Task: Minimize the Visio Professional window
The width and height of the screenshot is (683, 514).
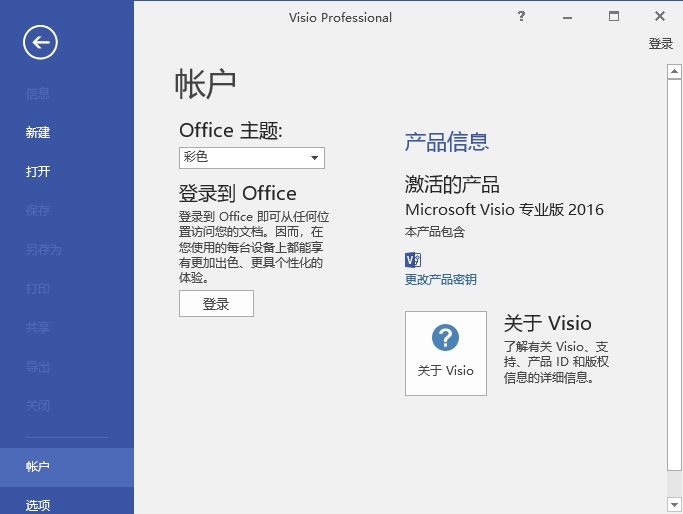Action: click(567, 17)
